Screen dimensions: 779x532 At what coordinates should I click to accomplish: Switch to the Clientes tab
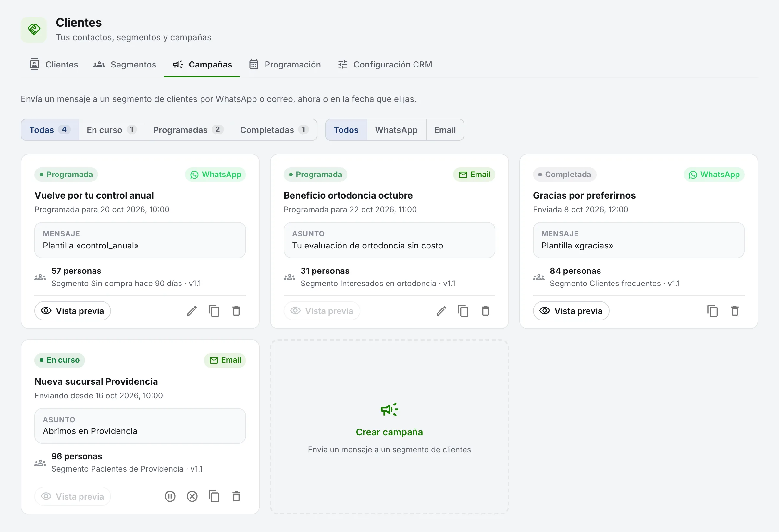pyautogui.click(x=54, y=64)
